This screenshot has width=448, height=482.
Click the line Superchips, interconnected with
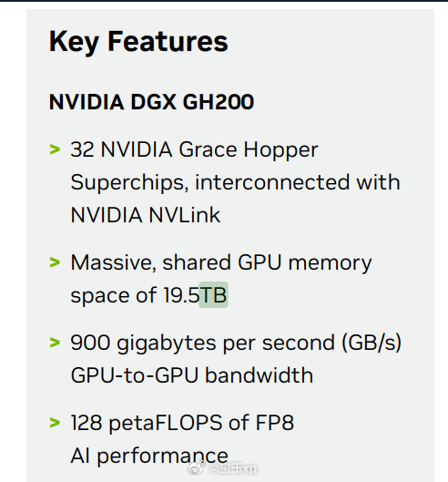[x=235, y=182]
